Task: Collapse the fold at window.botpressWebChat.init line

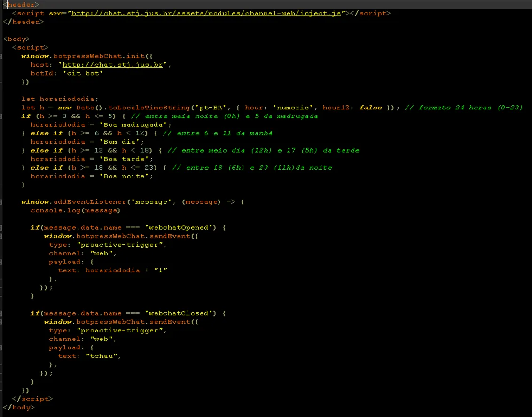Action: pyautogui.click(x=1, y=56)
